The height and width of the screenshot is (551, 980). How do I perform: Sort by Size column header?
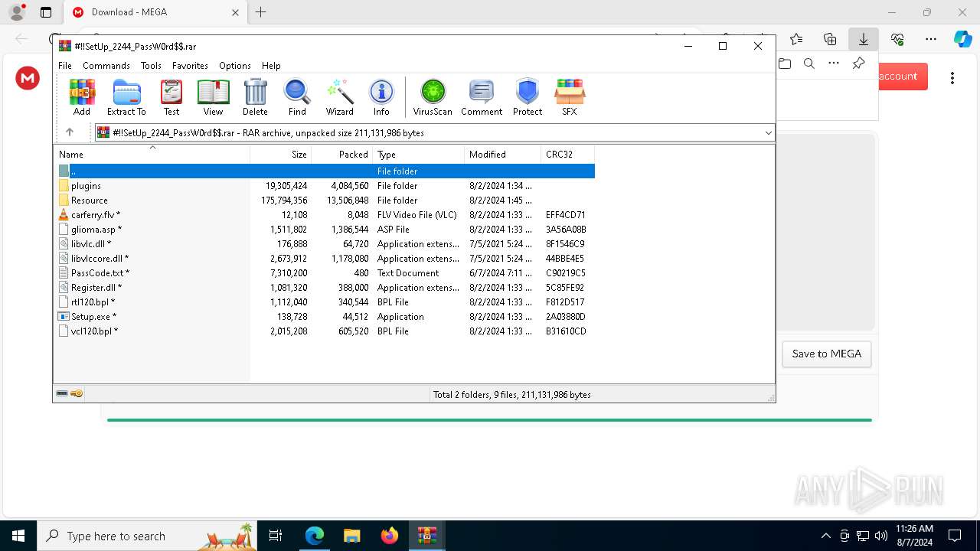tap(281, 155)
